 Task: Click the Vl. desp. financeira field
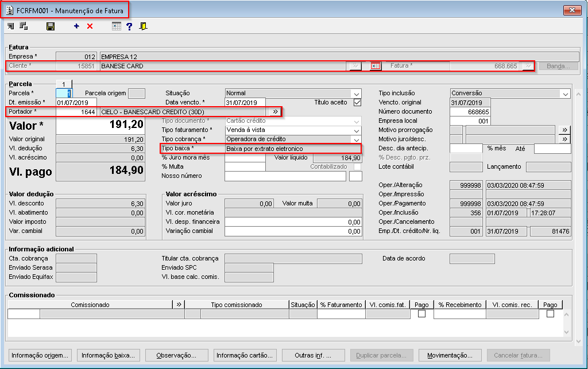(x=293, y=222)
